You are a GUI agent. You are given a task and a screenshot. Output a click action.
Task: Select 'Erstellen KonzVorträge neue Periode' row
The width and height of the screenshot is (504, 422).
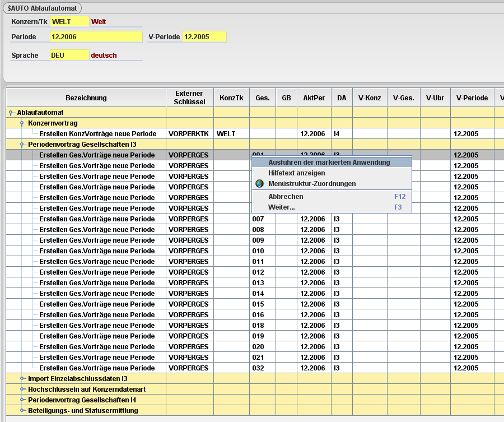click(x=97, y=134)
